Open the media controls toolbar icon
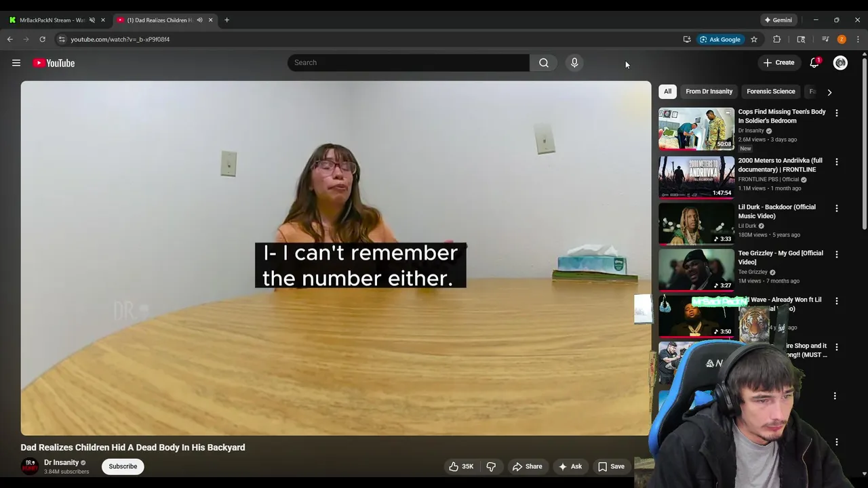 [825, 39]
